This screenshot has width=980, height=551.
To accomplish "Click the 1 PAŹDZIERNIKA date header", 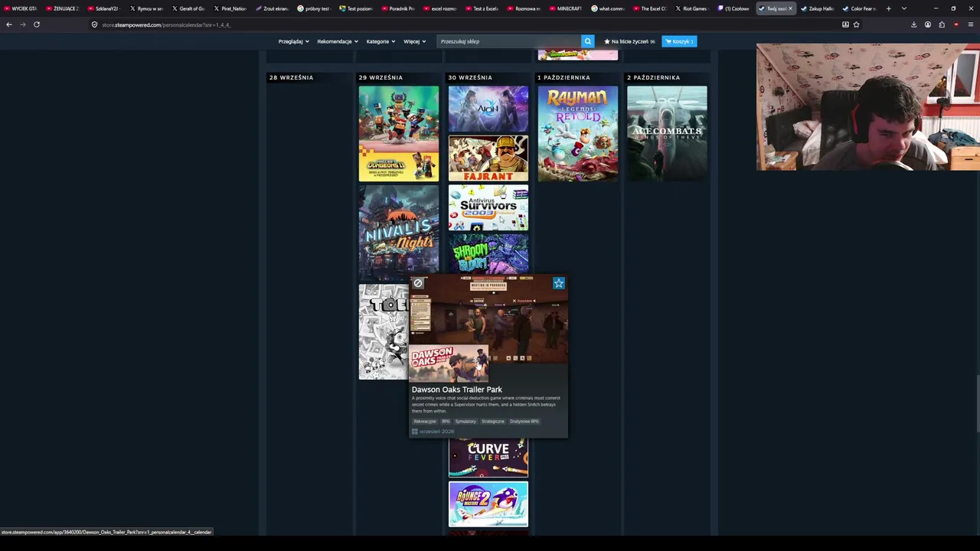I will 563,77.
